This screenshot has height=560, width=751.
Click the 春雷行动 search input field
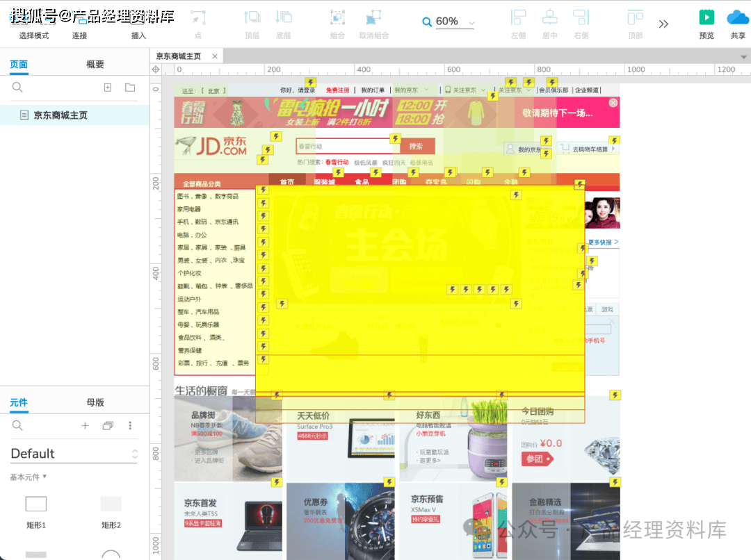pos(348,146)
